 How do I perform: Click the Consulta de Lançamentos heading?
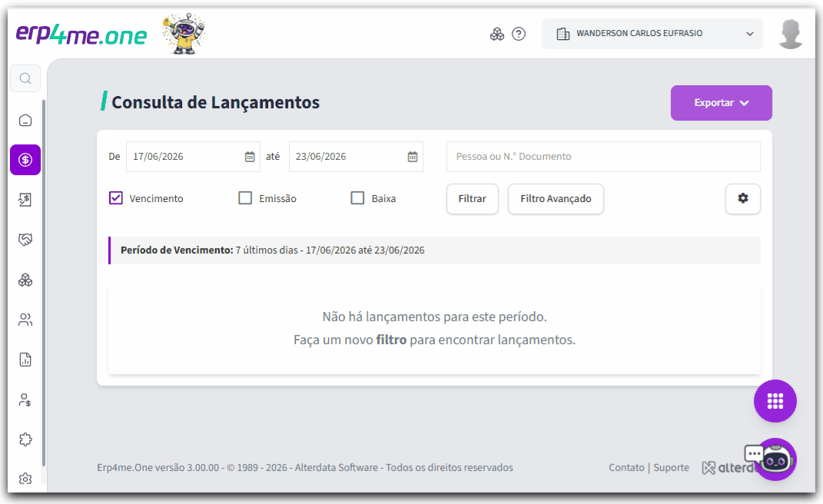pos(215,102)
